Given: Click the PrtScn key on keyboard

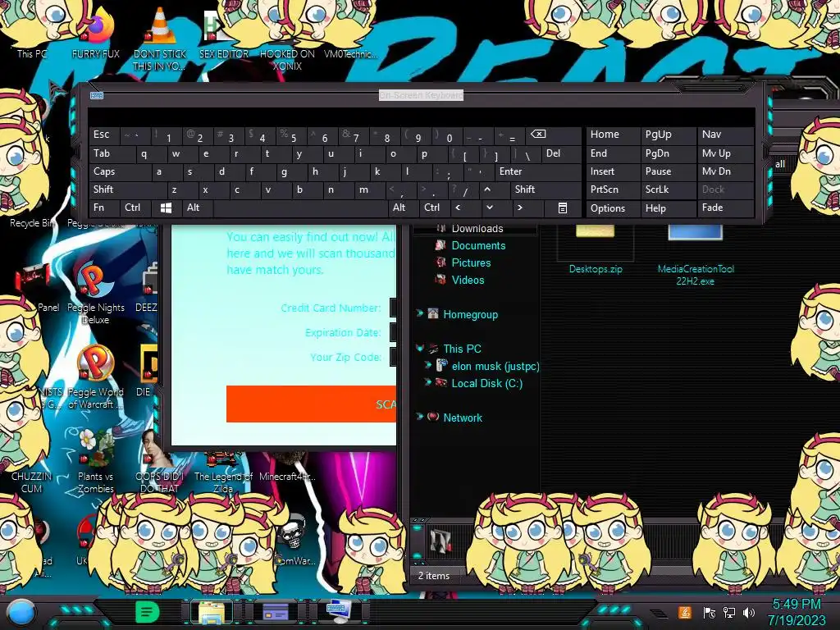Looking at the screenshot, I should [x=613, y=189].
